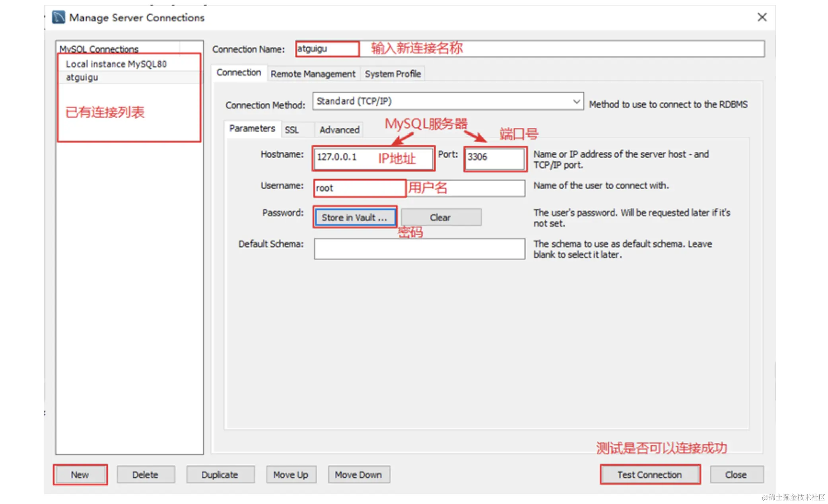Select the atguigu connection in list
Image resolution: width=828 pixels, height=504 pixels.
click(82, 77)
